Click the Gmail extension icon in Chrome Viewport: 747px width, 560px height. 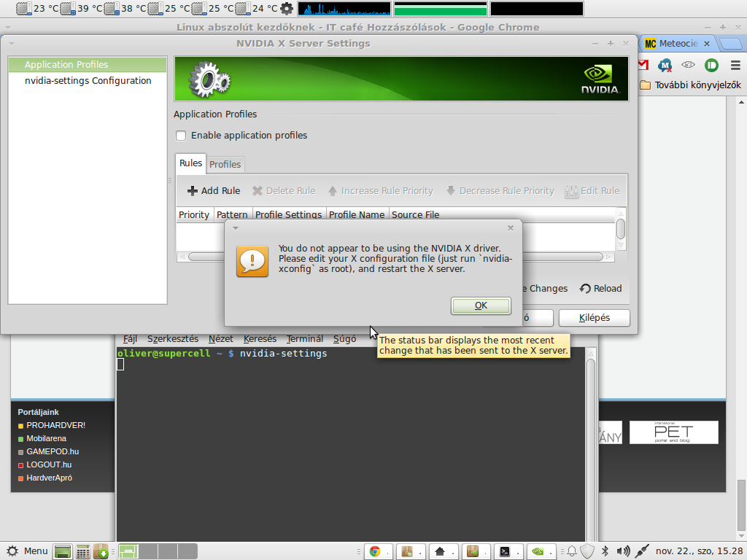click(643, 65)
